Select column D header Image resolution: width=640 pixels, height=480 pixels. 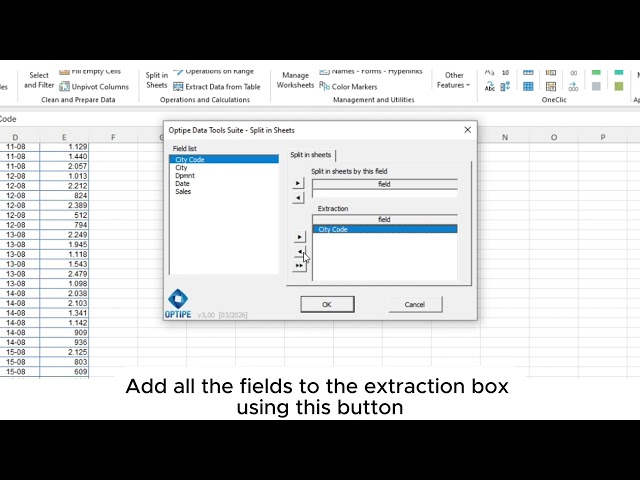pyautogui.click(x=15, y=138)
